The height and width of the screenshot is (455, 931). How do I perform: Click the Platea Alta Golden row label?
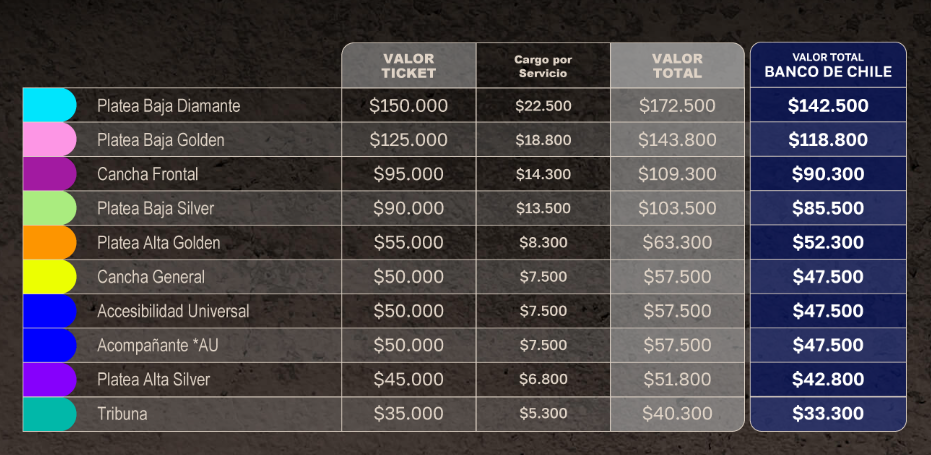coord(159,242)
